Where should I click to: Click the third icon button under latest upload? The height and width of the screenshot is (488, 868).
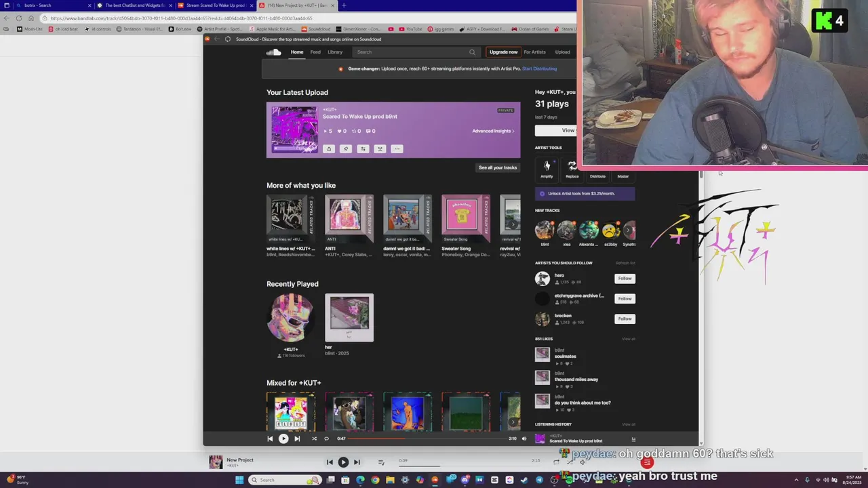click(x=363, y=149)
